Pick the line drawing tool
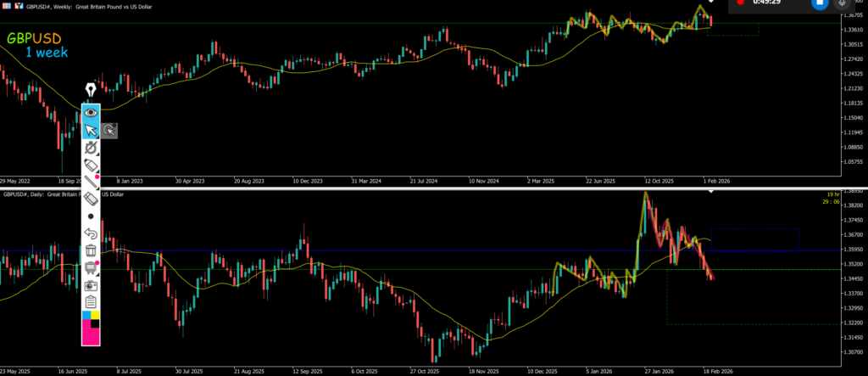The width and height of the screenshot is (868, 376). point(91,182)
